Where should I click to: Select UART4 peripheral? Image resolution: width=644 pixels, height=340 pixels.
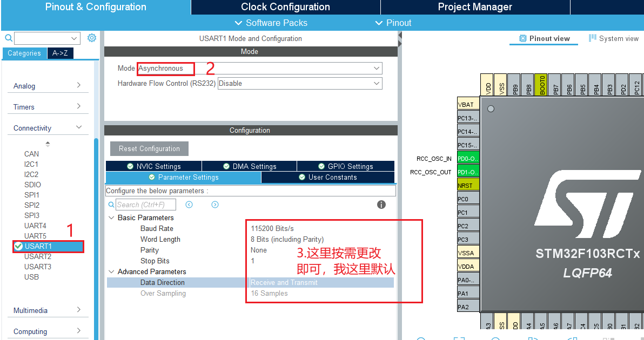pos(35,226)
